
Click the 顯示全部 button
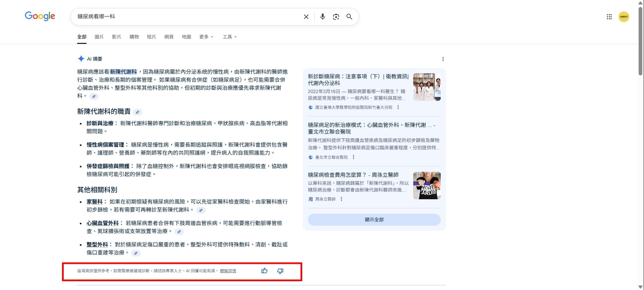coord(374,220)
